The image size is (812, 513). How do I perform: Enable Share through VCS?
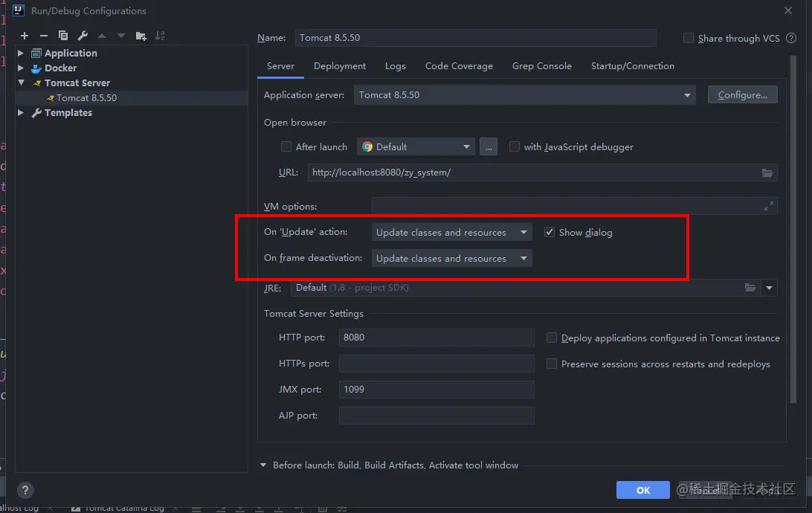[689, 38]
